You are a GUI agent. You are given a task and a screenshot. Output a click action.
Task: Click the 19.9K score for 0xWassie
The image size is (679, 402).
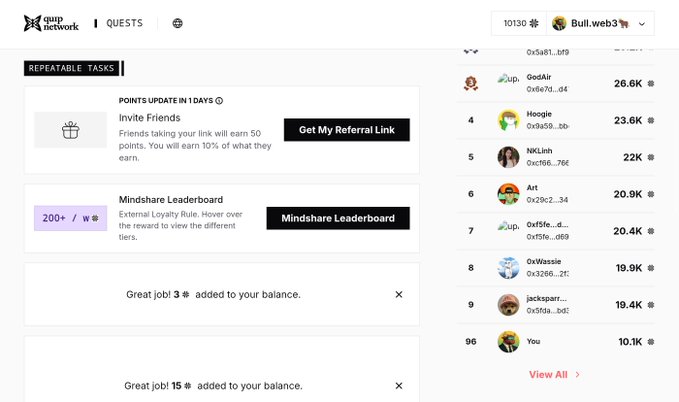[629, 268]
